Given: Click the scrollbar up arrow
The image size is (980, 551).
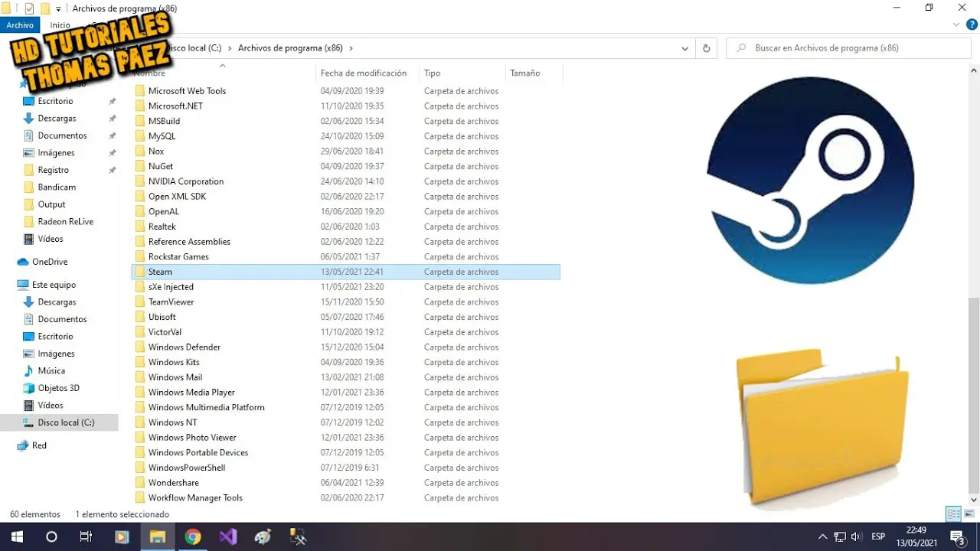Looking at the screenshot, I should point(974,71).
